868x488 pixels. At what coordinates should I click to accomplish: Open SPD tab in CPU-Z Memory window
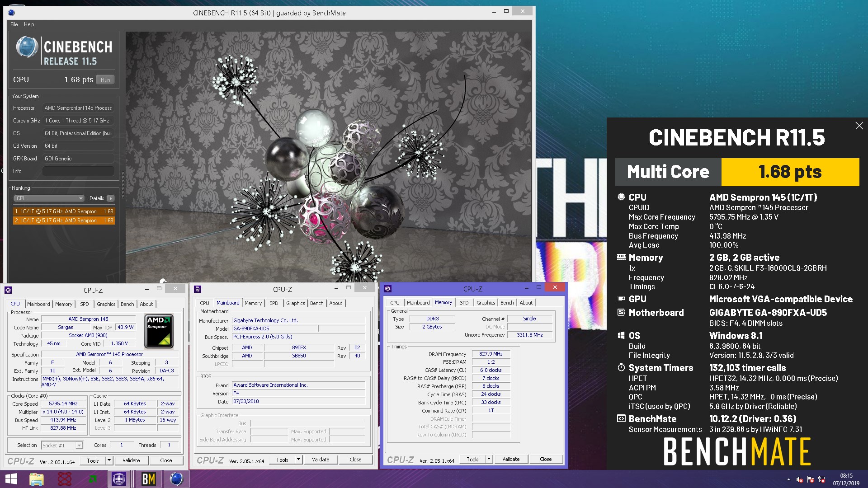(x=464, y=303)
